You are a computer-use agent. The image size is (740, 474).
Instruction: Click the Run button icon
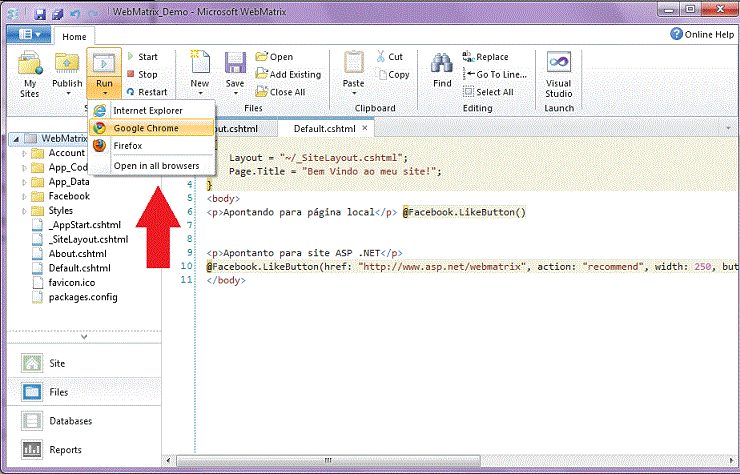click(x=104, y=64)
